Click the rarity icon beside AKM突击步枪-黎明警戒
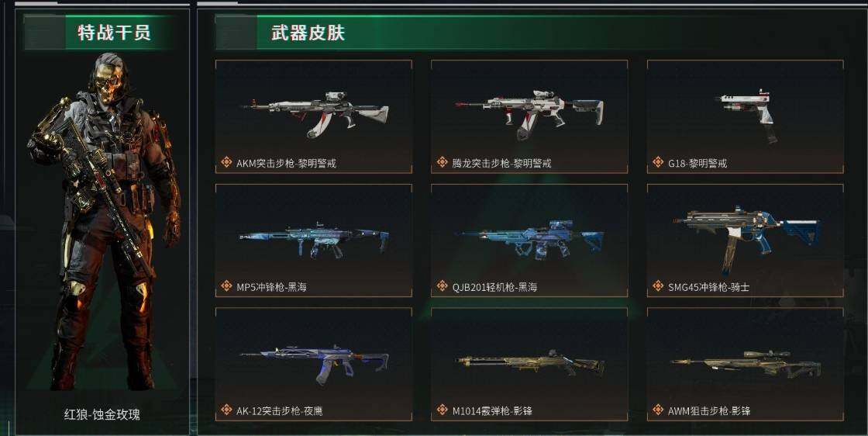Screen dimensions: 868x436 226,162
